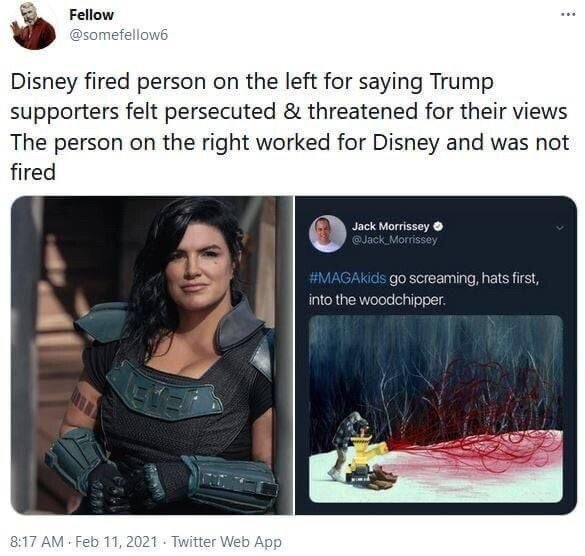This screenshot has height=556, width=585.
Task: Click the verified badge beside Jack Morrissey
Action: 439,226
